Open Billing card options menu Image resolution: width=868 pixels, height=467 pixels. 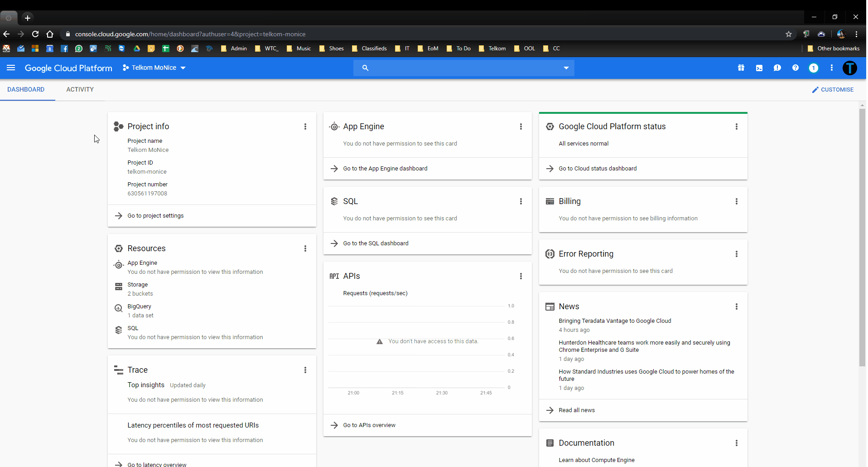737,201
